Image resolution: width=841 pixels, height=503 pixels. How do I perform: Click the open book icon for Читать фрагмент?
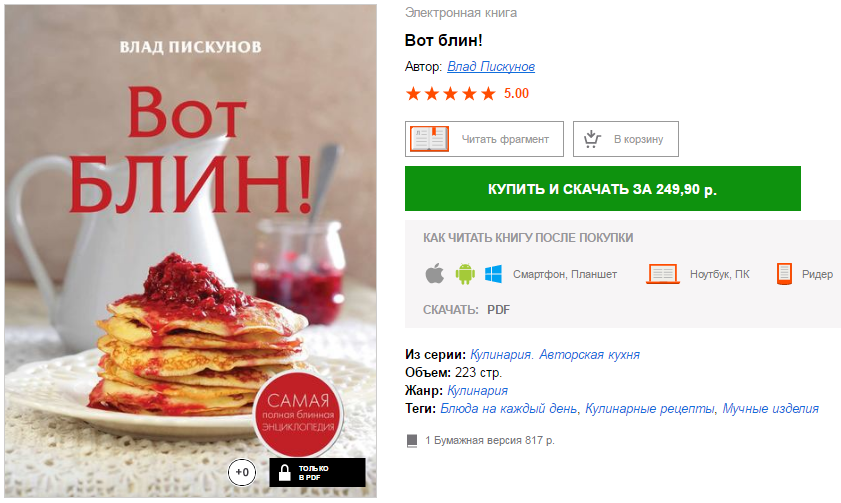tap(430, 139)
